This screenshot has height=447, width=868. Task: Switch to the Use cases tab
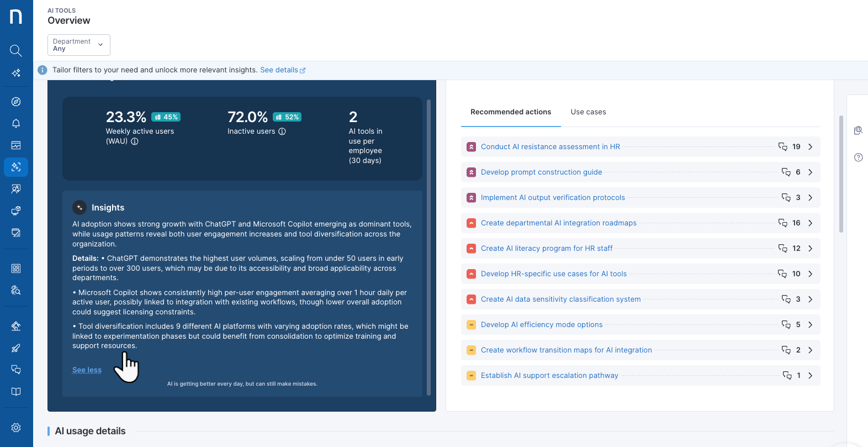pos(588,112)
